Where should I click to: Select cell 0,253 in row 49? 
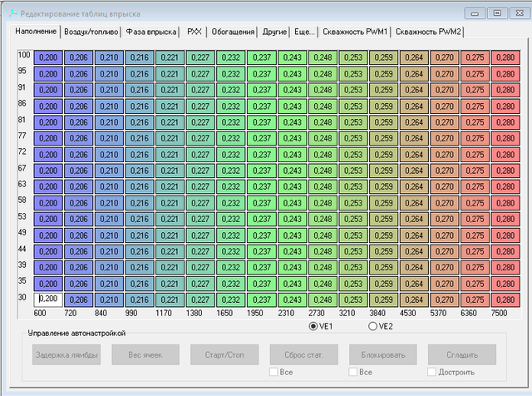coord(353,235)
